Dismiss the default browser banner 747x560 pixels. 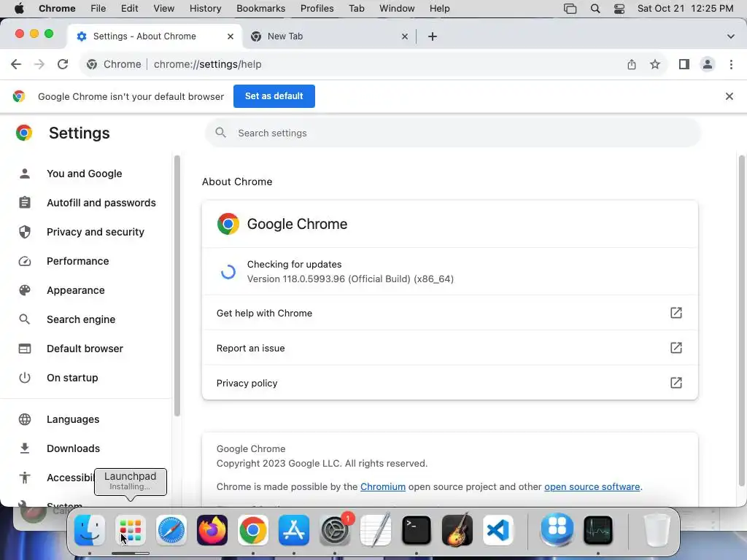(x=729, y=96)
